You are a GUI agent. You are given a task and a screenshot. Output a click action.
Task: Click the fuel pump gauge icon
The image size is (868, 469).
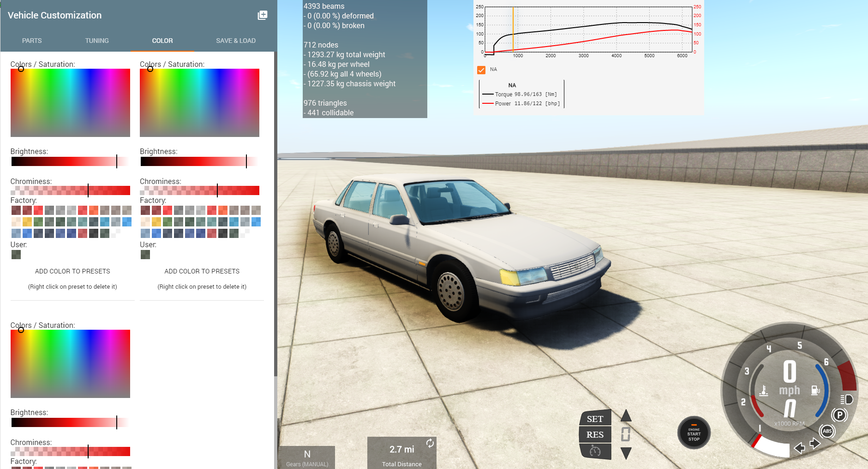click(815, 390)
